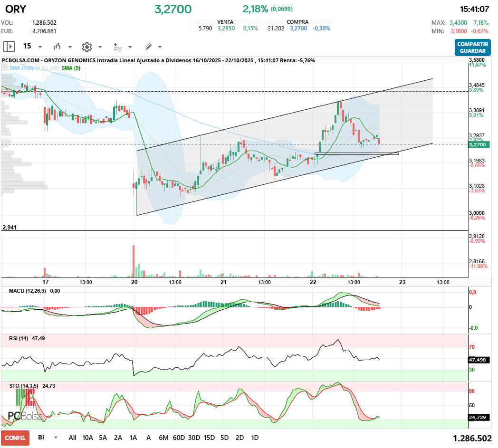This screenshot has width=498, height=448.
Task: Click the date label 17 on time axis
Action: (x=46, y=282)
